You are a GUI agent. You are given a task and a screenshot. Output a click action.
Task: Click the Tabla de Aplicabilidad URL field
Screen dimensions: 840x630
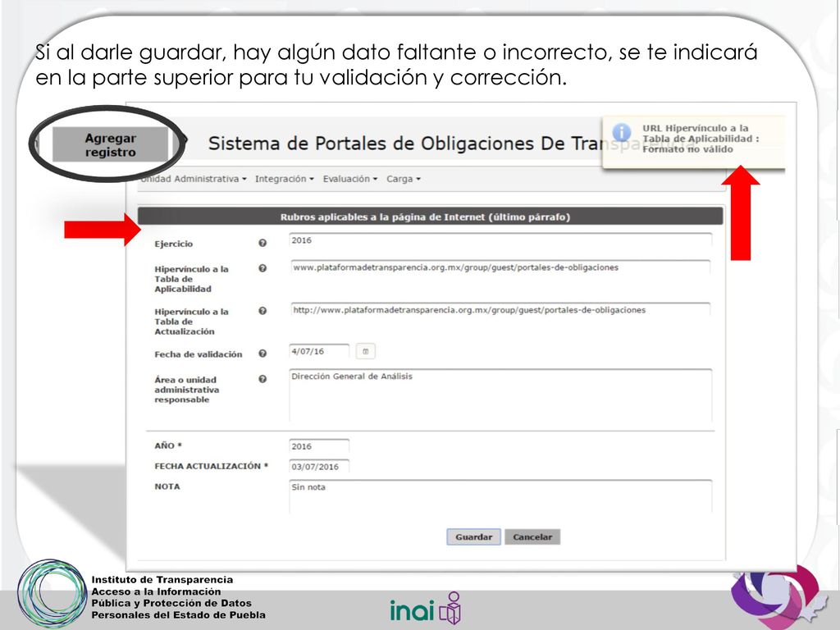coord(500,267)
